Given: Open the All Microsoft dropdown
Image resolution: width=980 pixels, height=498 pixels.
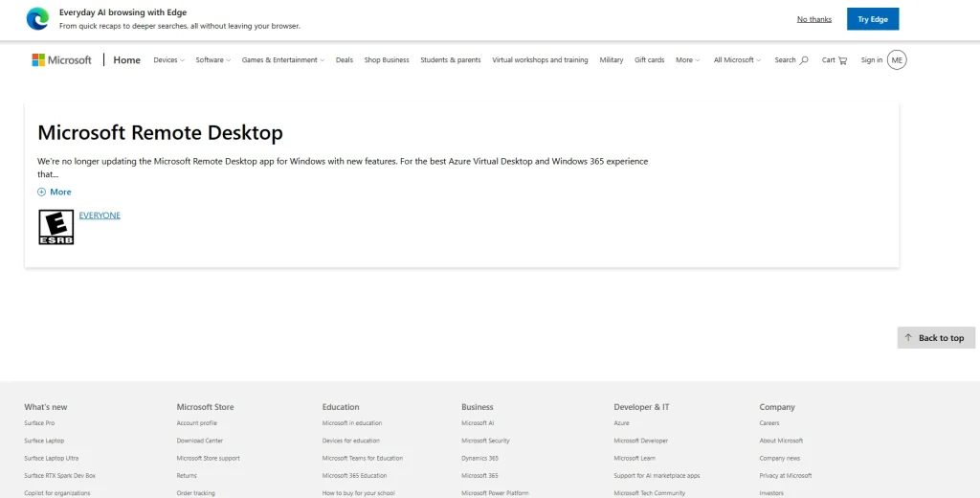Looking at the screenshot, I should [737, 60].
